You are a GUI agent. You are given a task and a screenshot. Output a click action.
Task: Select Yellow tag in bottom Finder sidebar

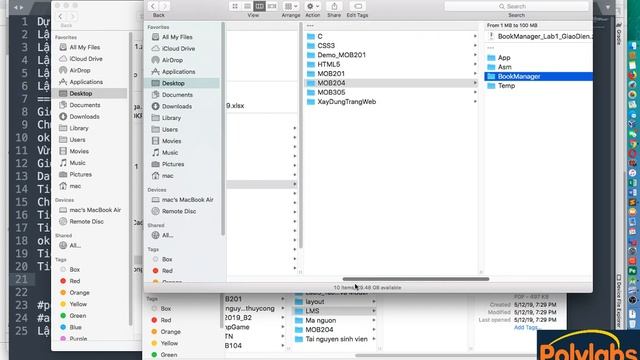click(x=169, y=343)
